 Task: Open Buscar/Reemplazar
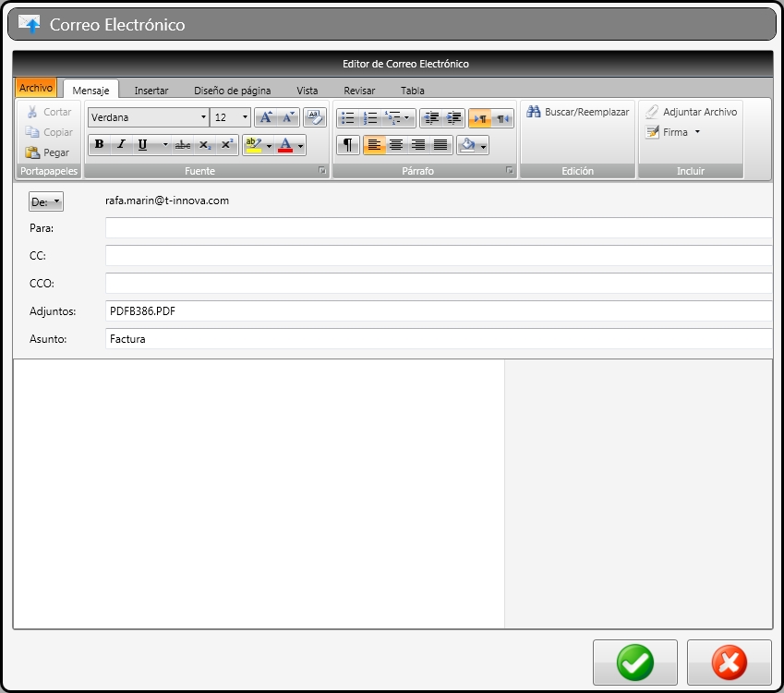pyautogui.click(x=577, y=112)
